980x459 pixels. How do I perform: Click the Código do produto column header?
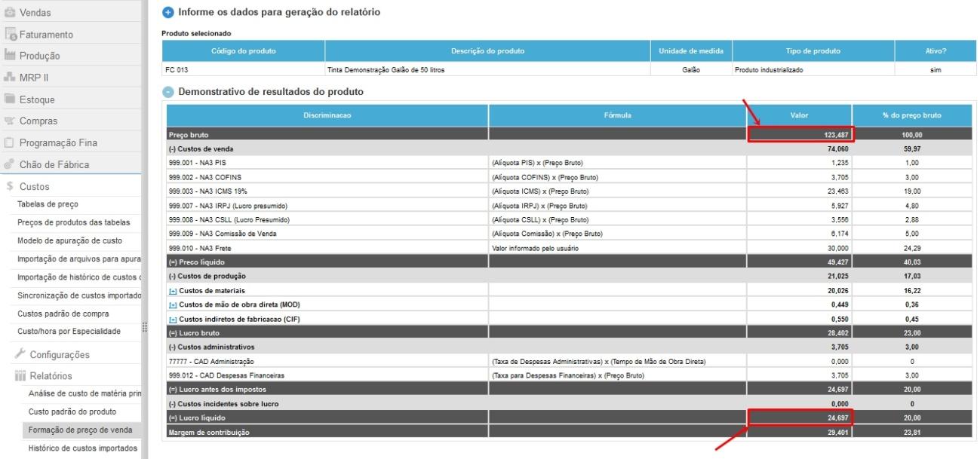244,50
